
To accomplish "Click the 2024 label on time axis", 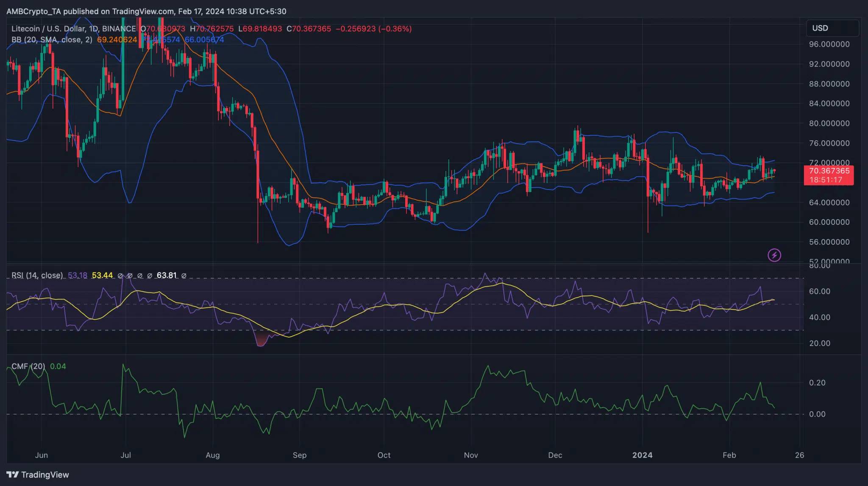I will coord(642,455).
